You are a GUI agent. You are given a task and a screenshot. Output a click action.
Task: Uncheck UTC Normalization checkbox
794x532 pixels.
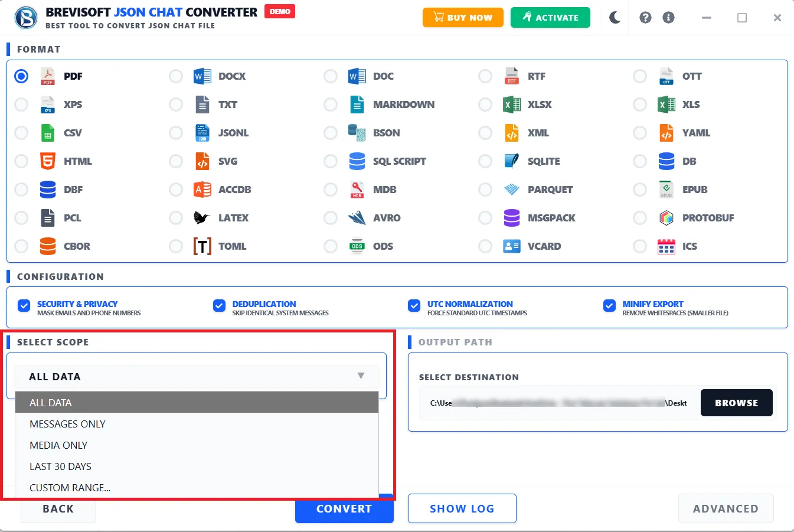pyautogui.click(x=414, y=305)
